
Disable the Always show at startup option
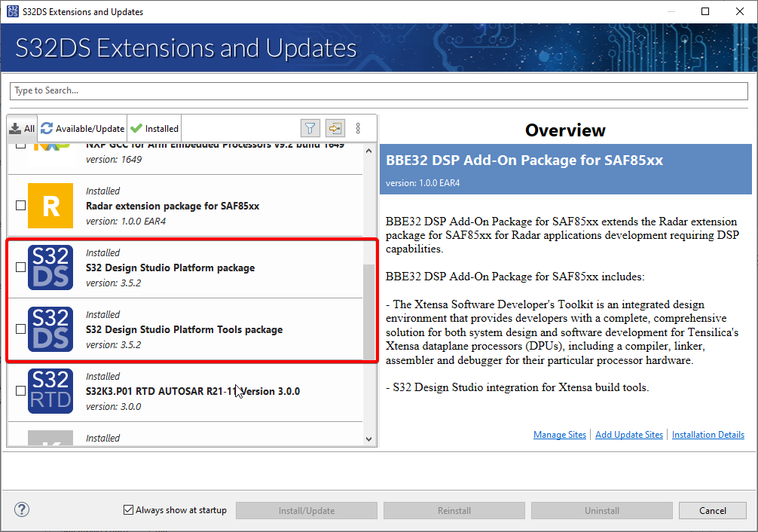[x=127, y=509]
